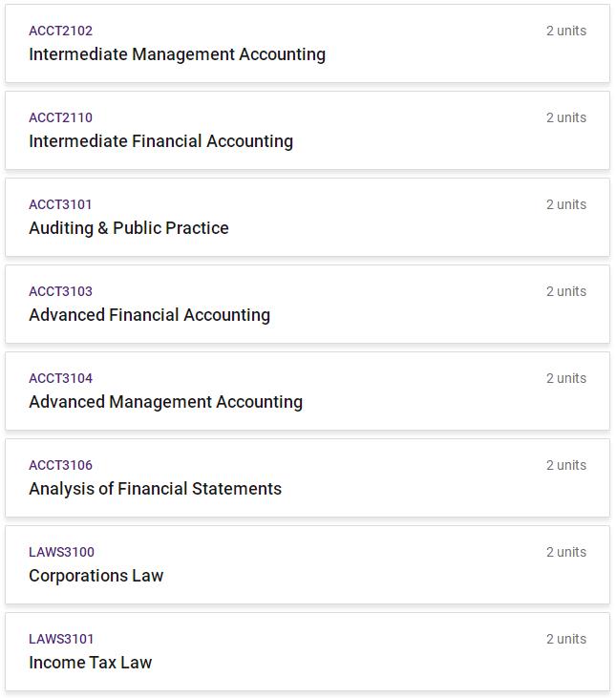Viewport: 616px width, 698px height.
Task: Open ACCT2102 course code link
Action: 60,31
